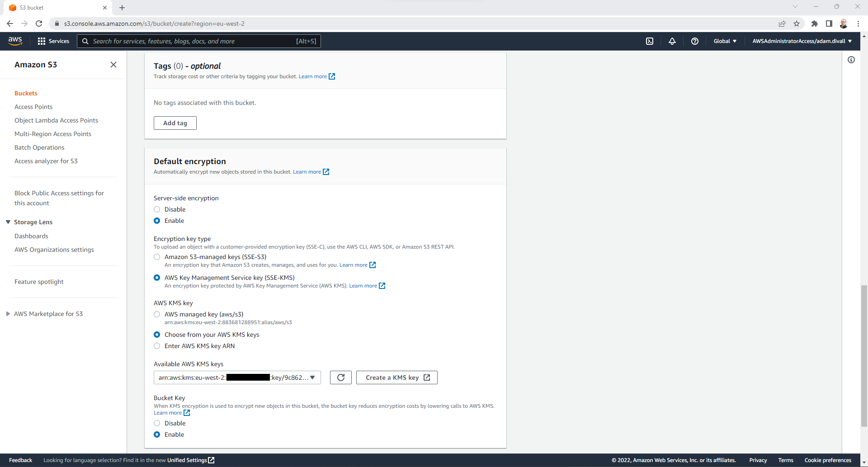The width and height of the screenshot is (868, 467).
Task: Launch CloudShell from the top bar icon
Action: pos(650,41)
